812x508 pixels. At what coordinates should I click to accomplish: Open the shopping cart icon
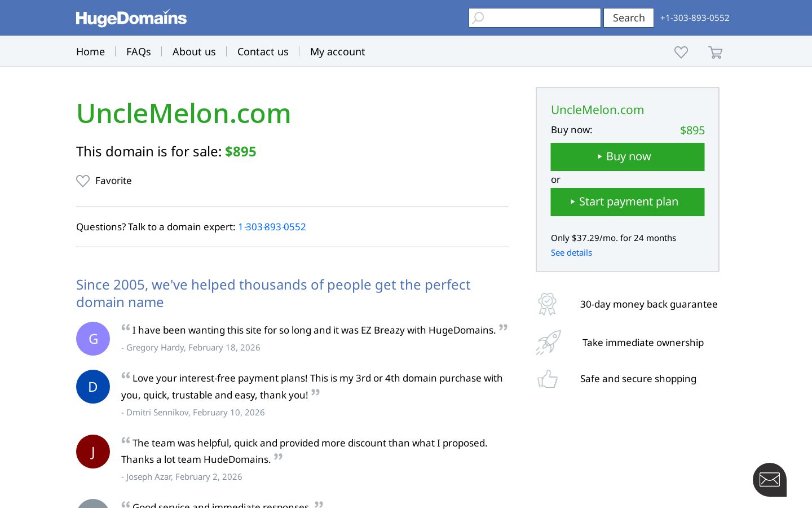click(715, 52)
